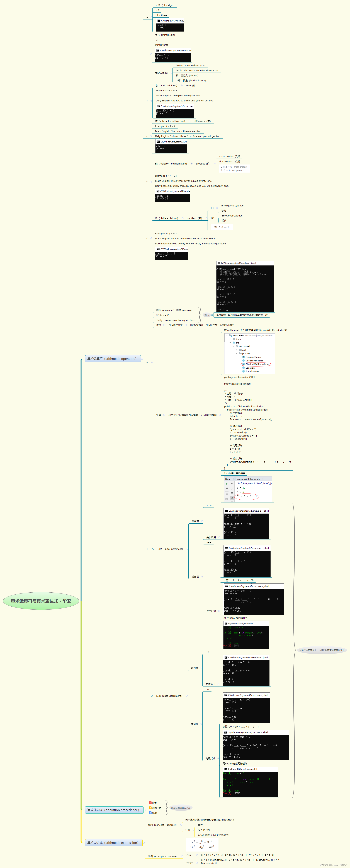Click the wrench icon in Run panel
This screenshot has height=868, width=350.
tap(227, 489)
